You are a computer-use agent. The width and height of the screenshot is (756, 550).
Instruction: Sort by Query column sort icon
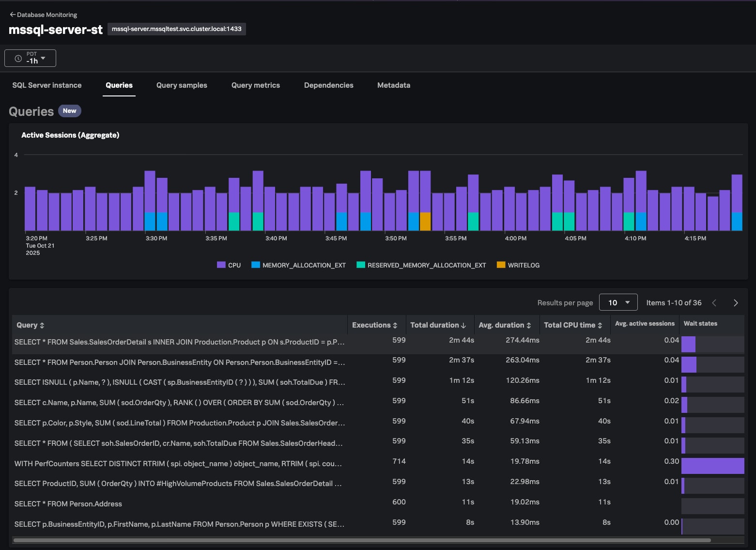click(42, 326)
